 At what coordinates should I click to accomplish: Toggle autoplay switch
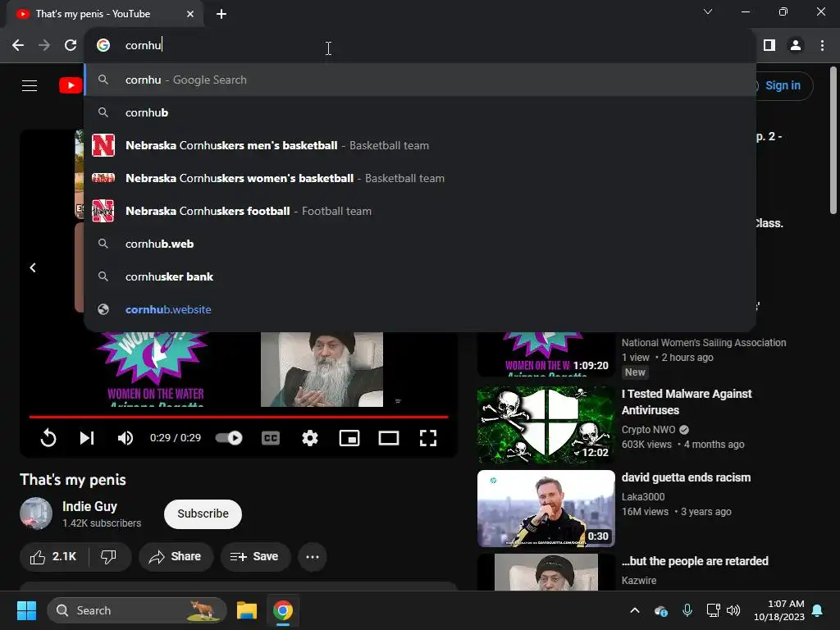click(x=229, y=438)
